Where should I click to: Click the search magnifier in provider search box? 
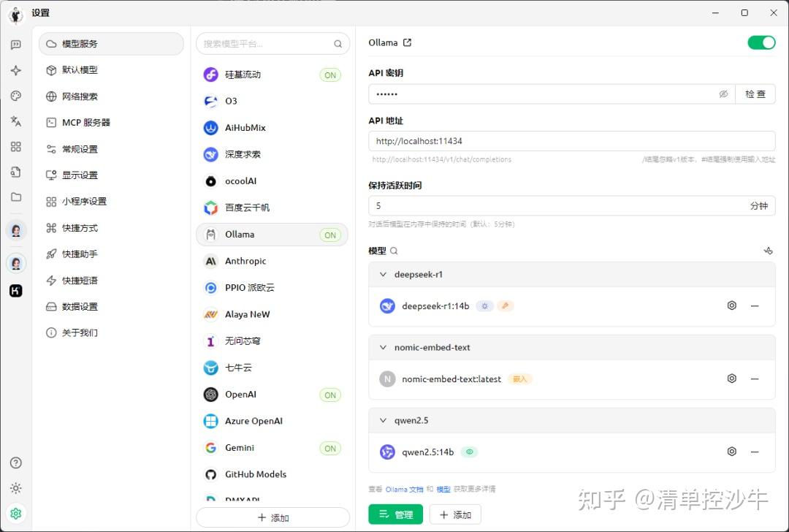[338, 44]
